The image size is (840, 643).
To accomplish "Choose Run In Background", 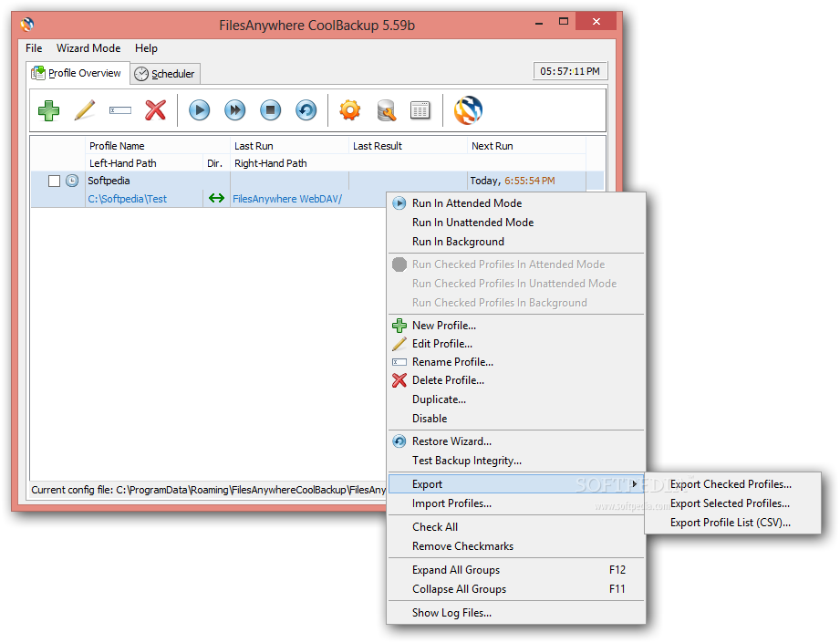I will (x=516, y=242).
